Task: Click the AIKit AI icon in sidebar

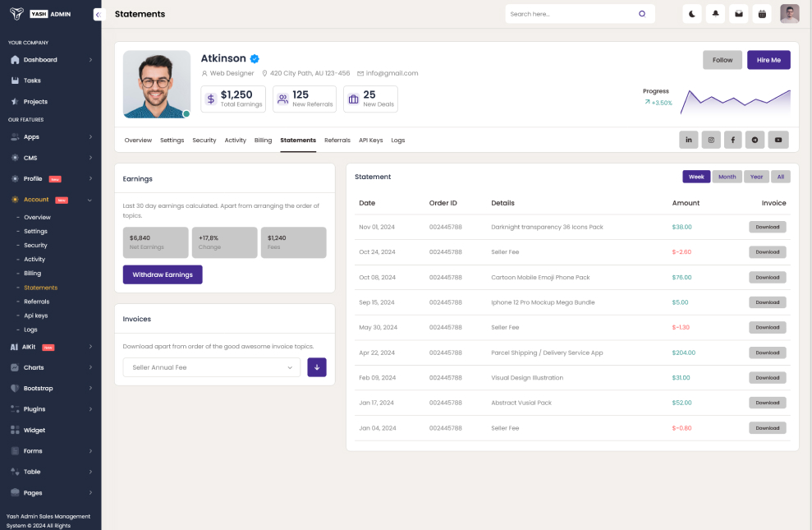Action: (14, 347)
